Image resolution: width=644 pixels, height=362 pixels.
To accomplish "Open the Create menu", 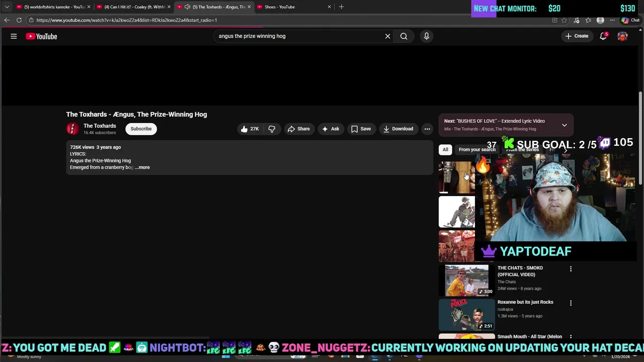I will click(577, 36).
